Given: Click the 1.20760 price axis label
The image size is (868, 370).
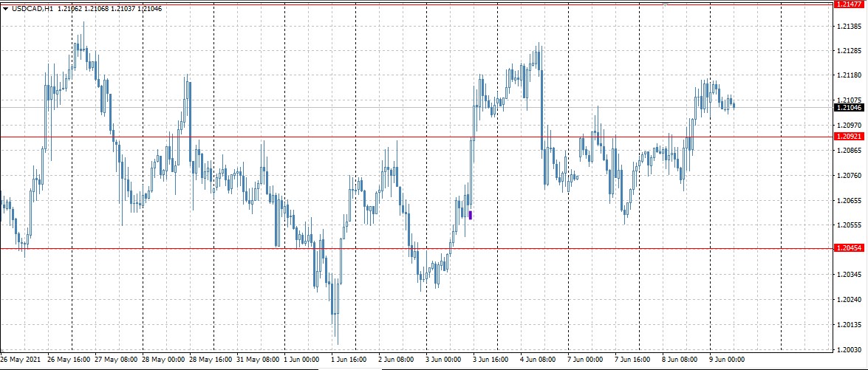Looking at the screenshot, I should [849, 175].
